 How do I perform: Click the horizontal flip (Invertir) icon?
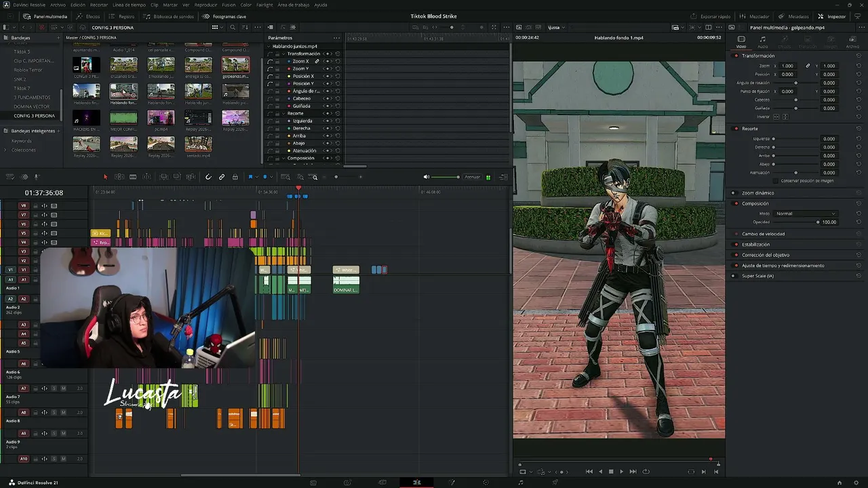(777, 117)
